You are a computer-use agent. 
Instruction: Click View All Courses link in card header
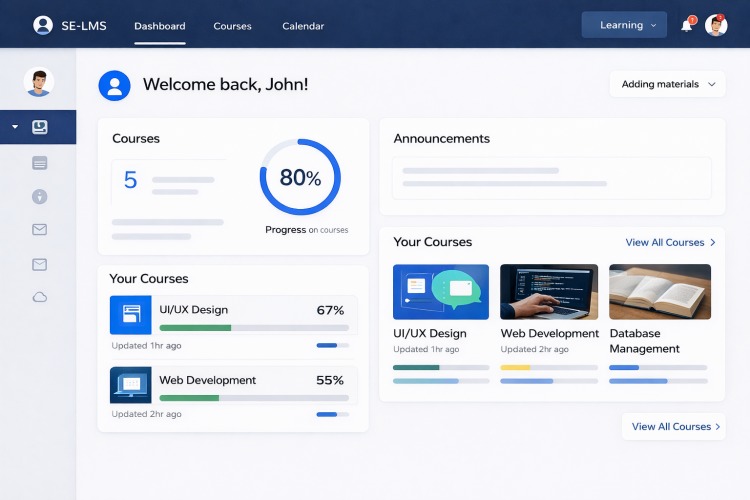(x=671, y=243)
